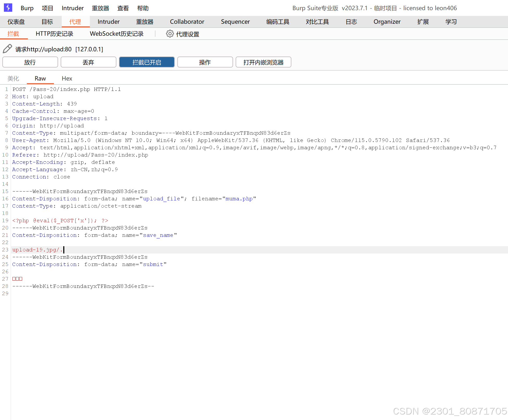This screenshot has width=508, height=420.
Task: Open the Collaborator tab
Action: (187, 22)
